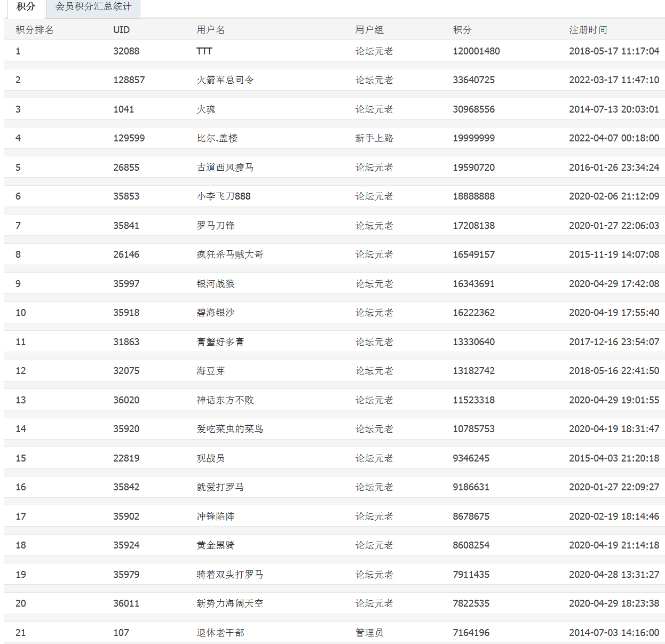Screen dimensions: 665x644
Task: Click the 注册时间 column header
Action: click(x=588, y=30)
